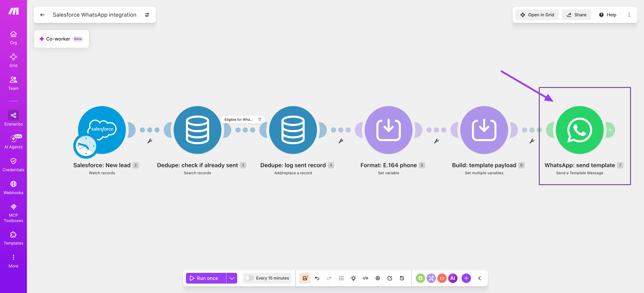Click the Share button
This screenshot has width=644, height=293.
click(576, 15)
